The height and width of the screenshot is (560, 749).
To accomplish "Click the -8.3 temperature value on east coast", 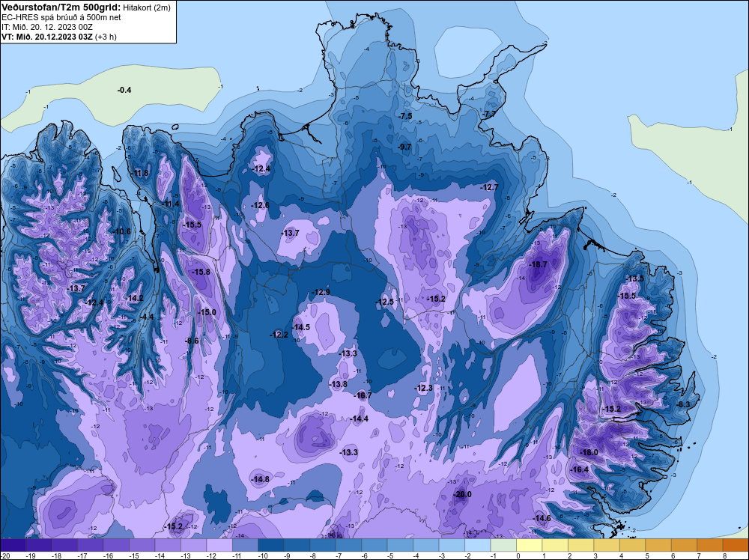I will [x=684, y=404].
